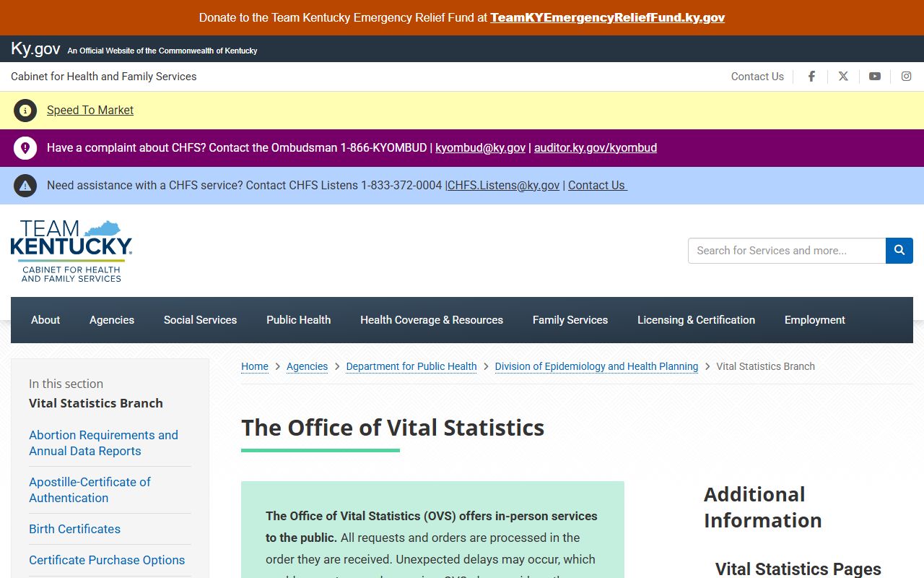Expand the Licensing & Certification menu
Image resolution: width=924 pixels, height=578 pixels.
[696, 320]
